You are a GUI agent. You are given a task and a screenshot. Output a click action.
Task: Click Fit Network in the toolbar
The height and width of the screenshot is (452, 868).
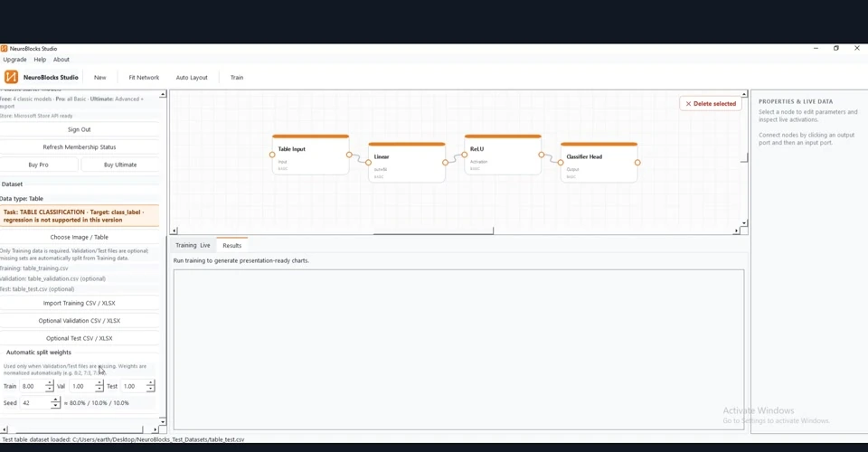coord(144,78)
